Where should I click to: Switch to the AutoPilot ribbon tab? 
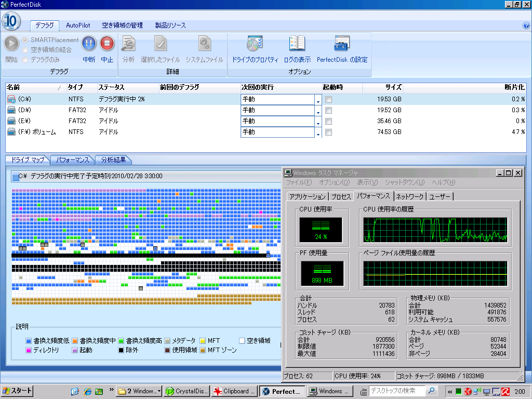tap(79, 25)
